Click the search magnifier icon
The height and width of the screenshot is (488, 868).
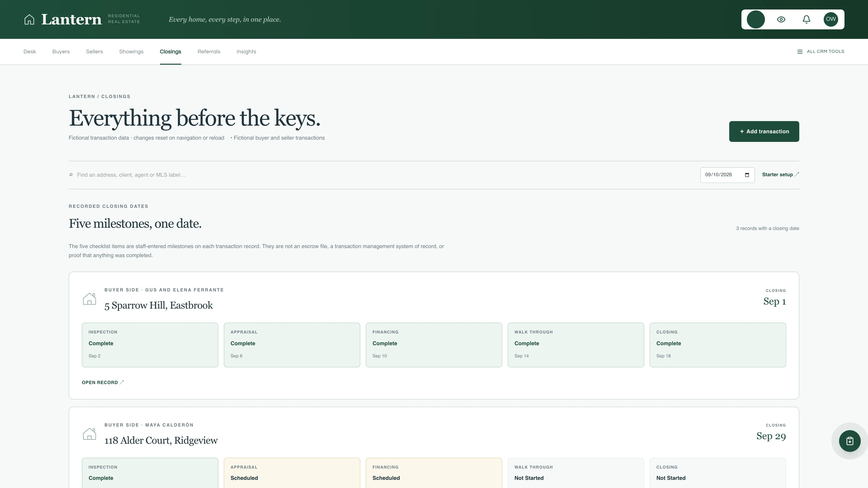coord(71,175)
